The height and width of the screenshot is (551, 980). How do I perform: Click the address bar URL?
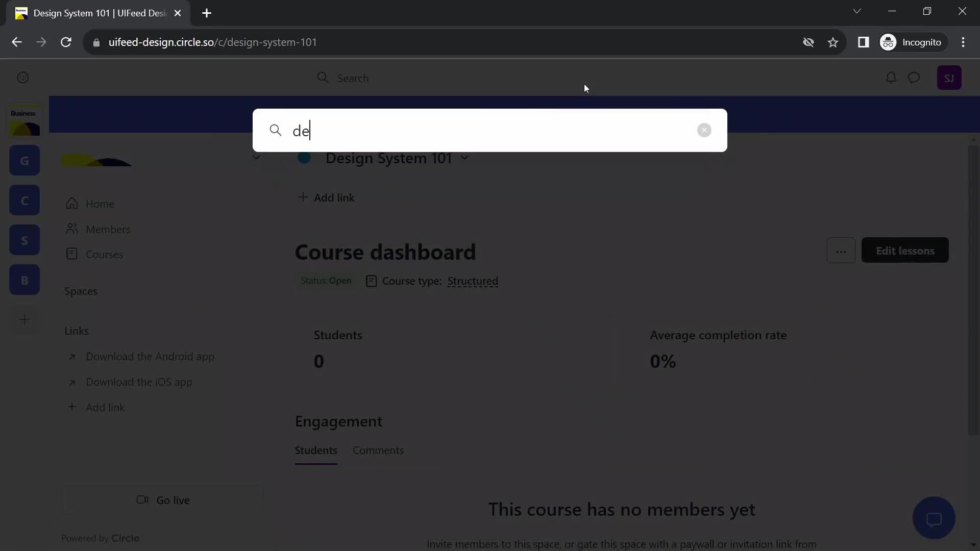click(x=212, y=42)
